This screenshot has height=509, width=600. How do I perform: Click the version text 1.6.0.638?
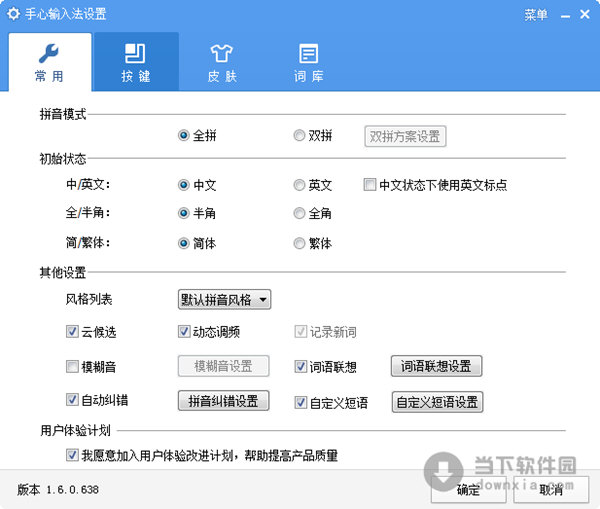point(73,490)
